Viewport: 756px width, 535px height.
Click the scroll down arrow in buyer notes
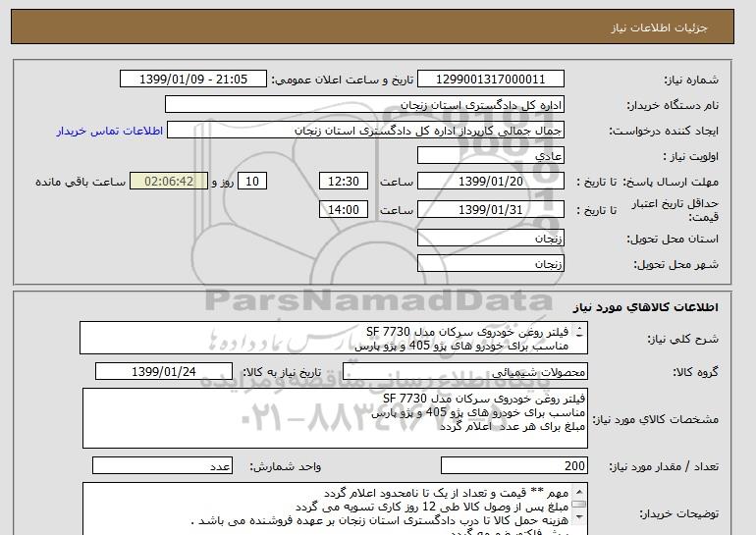[579, 517]
